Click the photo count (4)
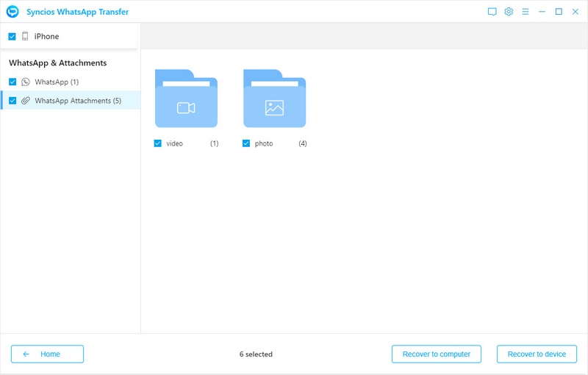This screenshot has width=588, height=375. 303,143
